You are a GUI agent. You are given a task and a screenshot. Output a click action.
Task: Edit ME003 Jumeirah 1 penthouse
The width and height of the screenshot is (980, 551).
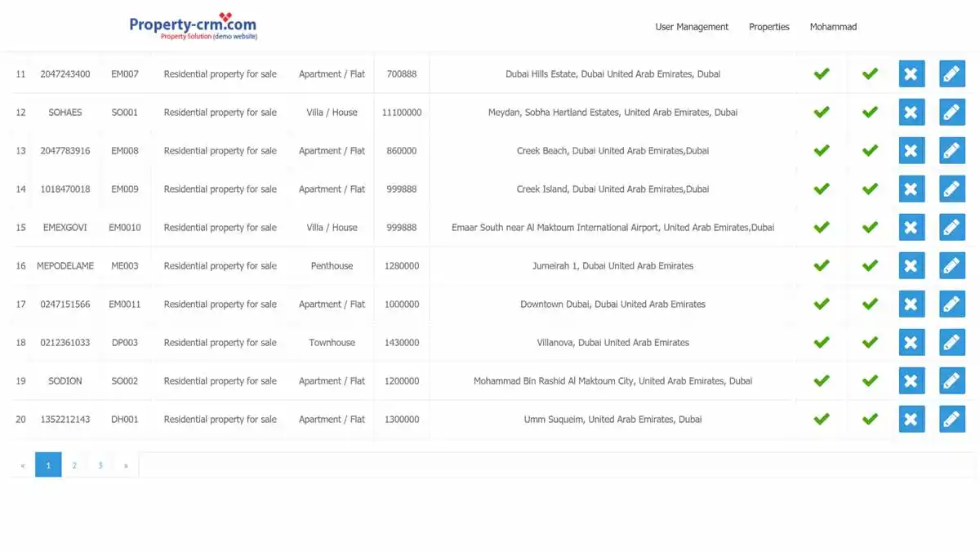tap(952, 266)
